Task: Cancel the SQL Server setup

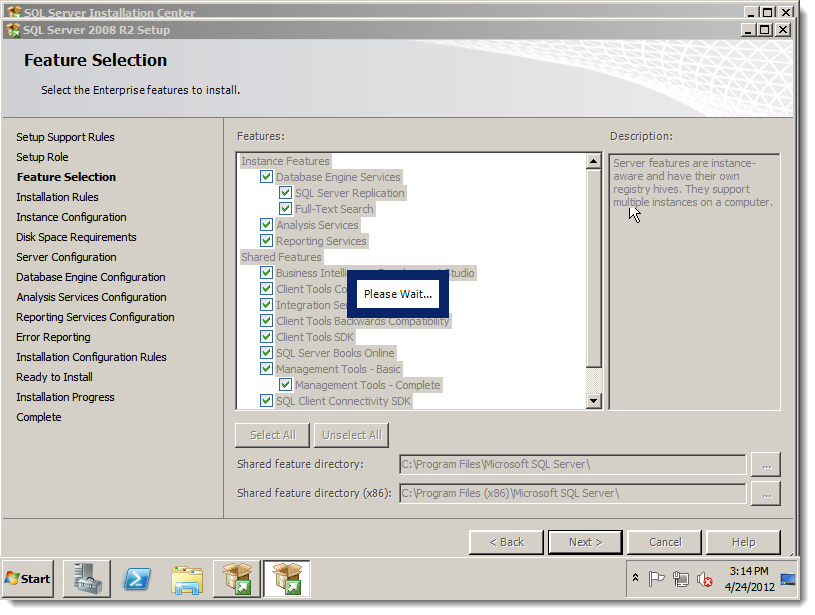Action: coord(665,542)
